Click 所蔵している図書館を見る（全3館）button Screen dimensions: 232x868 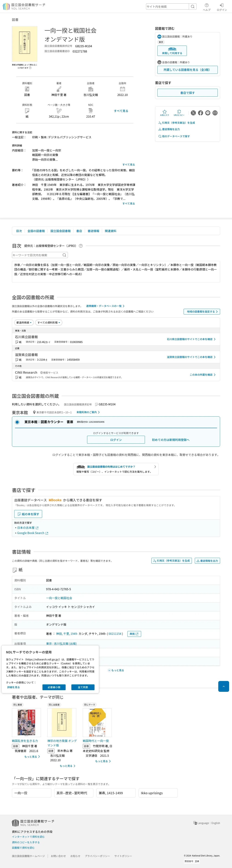pos(187,70)
